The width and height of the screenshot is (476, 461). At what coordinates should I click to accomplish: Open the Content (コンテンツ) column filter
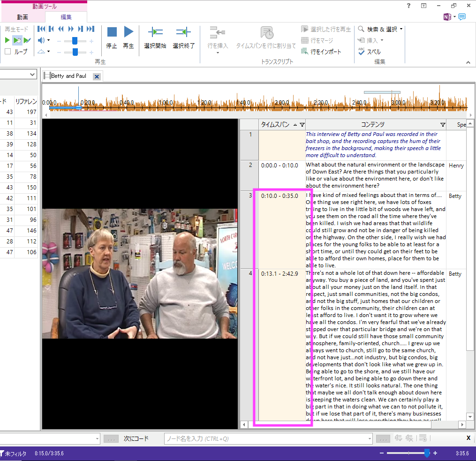point(443,125)
